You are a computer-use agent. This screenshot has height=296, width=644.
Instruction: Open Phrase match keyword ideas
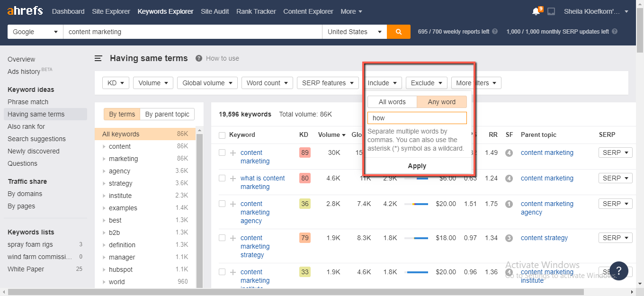click(28, 102)
